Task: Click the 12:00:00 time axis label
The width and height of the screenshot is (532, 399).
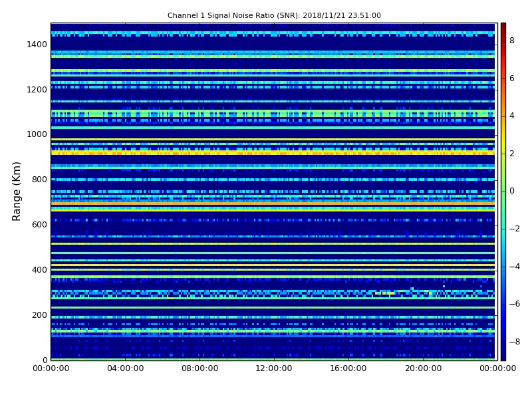Action: pos(274,368)
